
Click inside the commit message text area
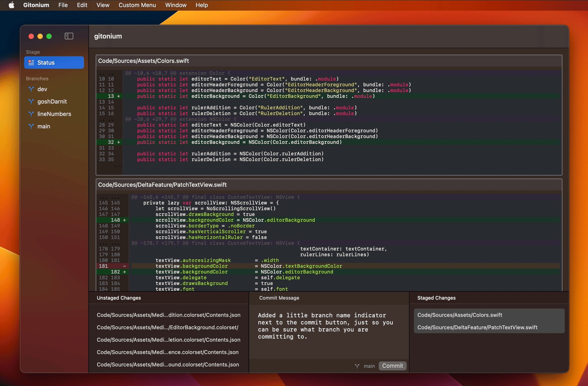point(329,332)
